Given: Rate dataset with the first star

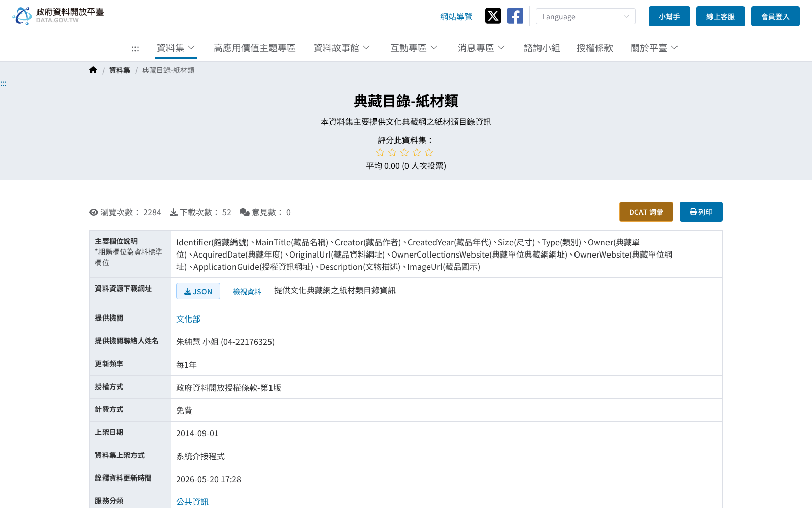Looking at the screenshot, I should coord(380,152).
